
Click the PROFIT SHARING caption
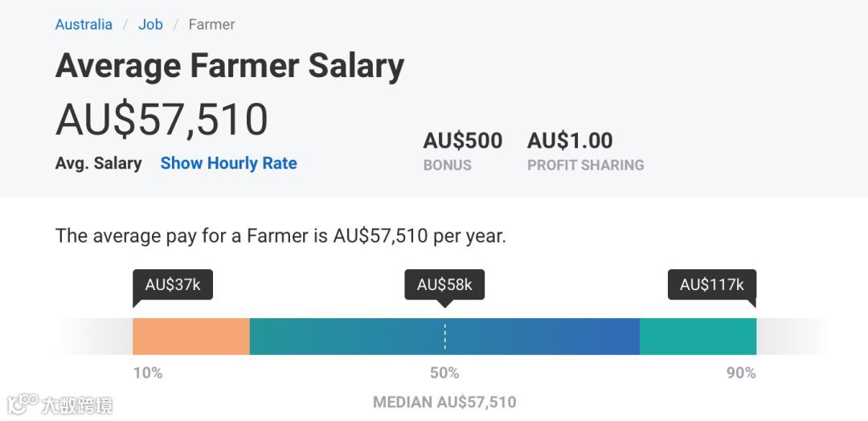[x=585, y=165]
